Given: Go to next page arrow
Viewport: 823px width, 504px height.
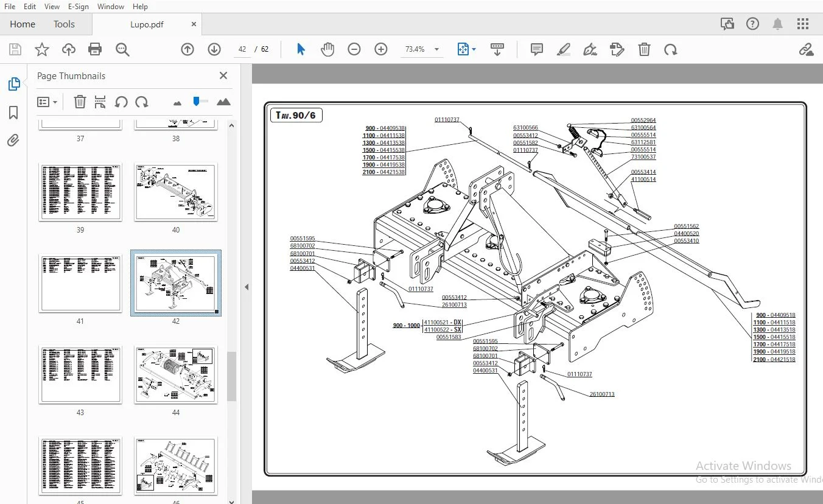Looking at the screenshot, I should [214, 49].
